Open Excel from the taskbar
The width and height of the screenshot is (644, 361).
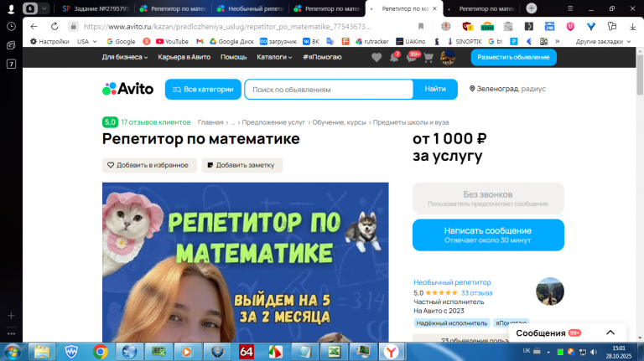pos(334,352)
